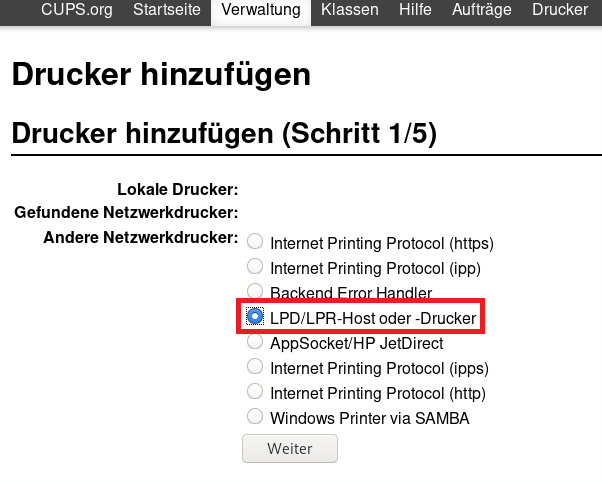Go to the Startseite tab
602x482 pixels.
click(166, 11)
